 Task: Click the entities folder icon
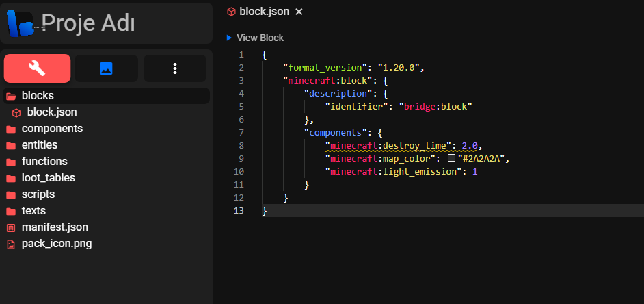click(11, 145)
